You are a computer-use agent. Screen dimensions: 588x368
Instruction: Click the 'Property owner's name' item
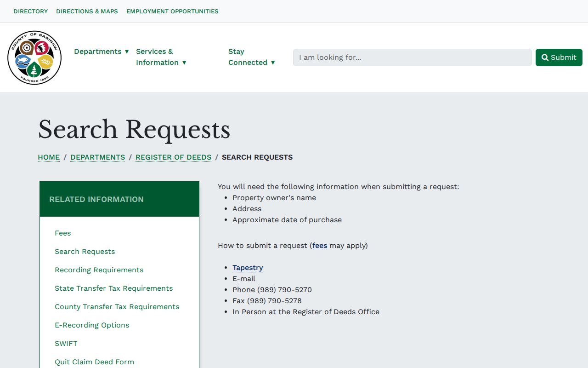[274, 198]
